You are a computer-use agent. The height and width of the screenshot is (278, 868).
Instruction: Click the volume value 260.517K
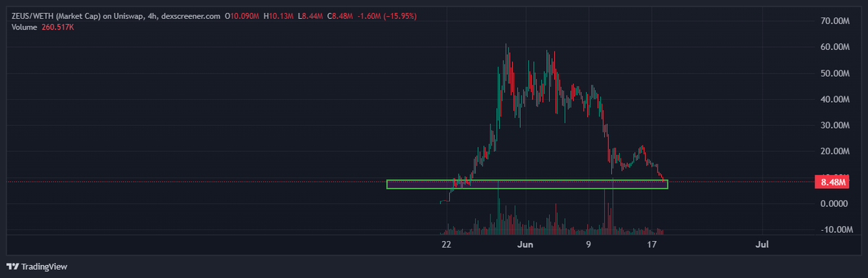[57, 27]
